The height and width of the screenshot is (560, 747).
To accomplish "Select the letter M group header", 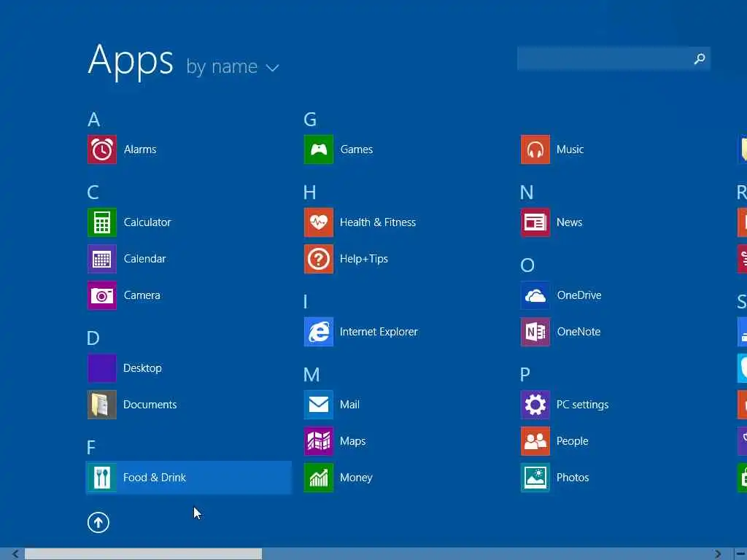I will [311, 375].
